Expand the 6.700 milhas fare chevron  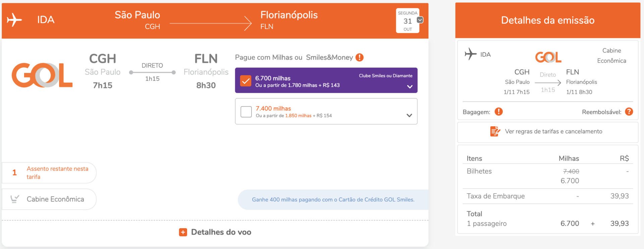(x=410, y=87)
